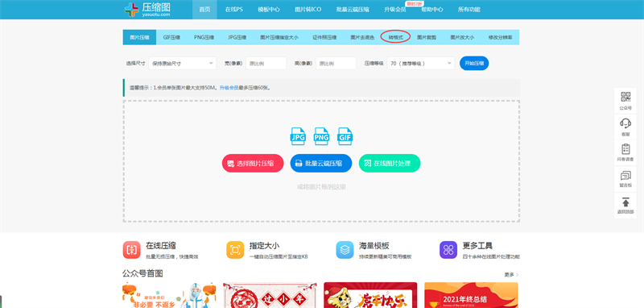Viewport: 644px width, 308px height.
Task: Click the PNG file format icon
Action: point(321,136)
